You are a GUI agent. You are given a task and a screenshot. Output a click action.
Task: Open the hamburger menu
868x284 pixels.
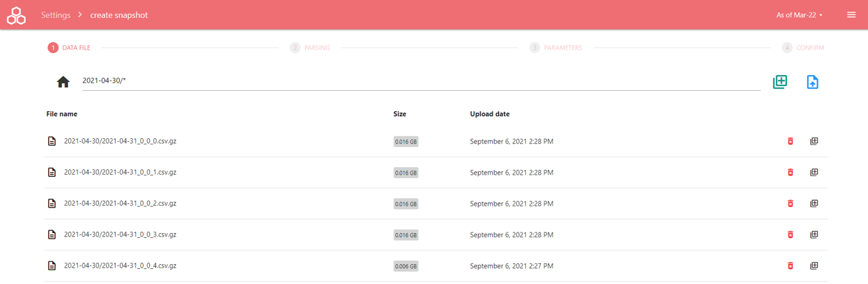852,15
